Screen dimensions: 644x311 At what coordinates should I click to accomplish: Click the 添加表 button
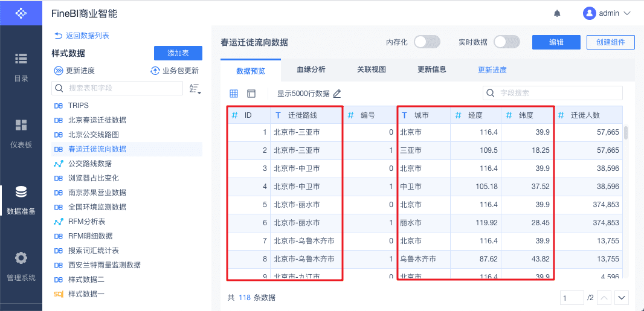[x=178, y=53]
